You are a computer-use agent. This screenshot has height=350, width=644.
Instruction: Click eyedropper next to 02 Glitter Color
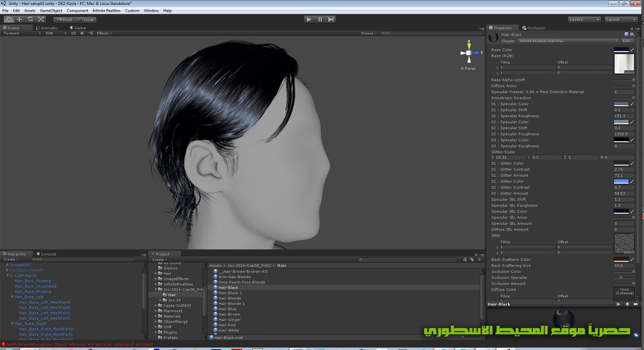[632, 181]
